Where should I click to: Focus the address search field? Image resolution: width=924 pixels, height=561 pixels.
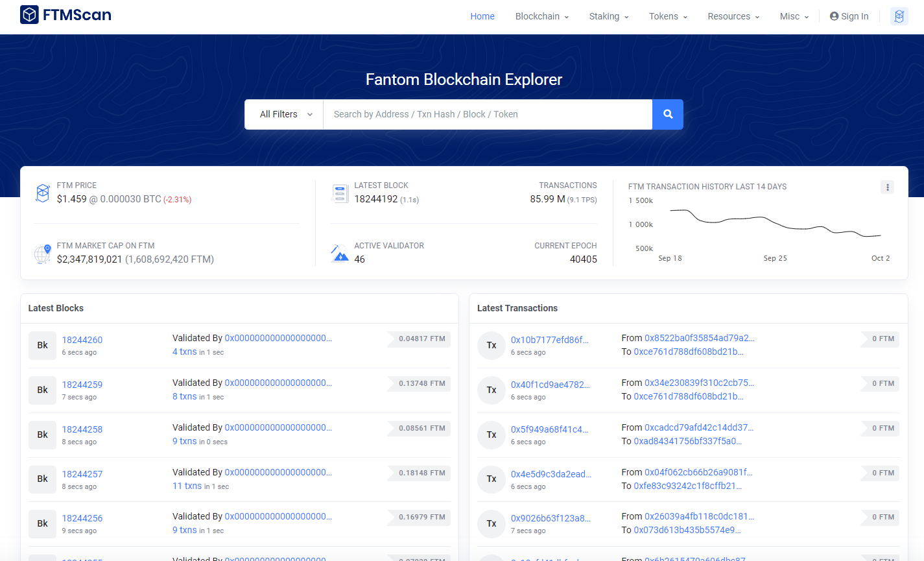(x=488, y=114)
